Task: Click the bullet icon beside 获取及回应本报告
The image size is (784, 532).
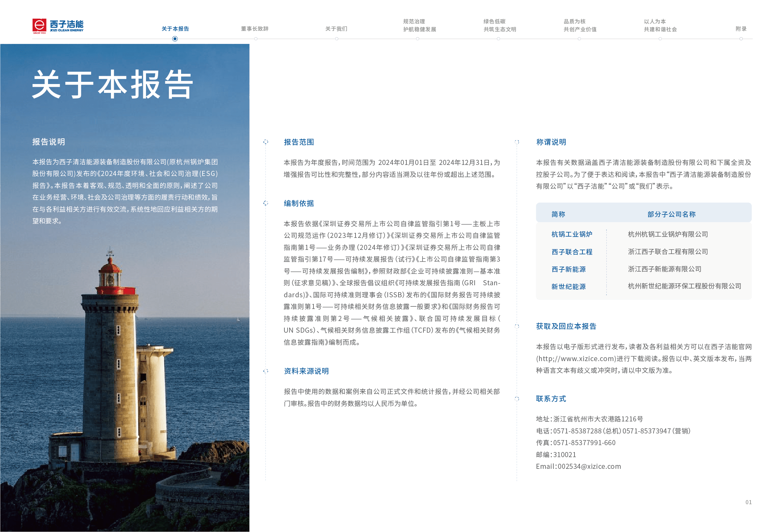Action: tap(517, 326)
